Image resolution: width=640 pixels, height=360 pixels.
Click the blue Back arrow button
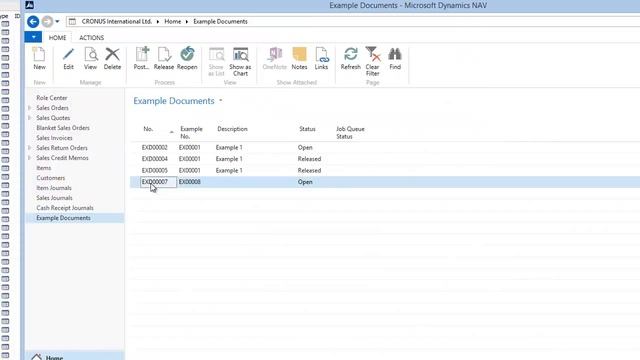coord(33,22)
